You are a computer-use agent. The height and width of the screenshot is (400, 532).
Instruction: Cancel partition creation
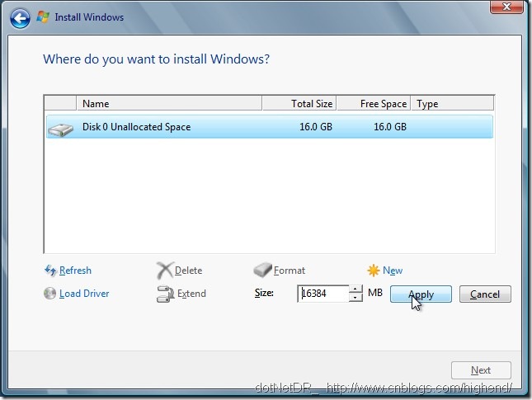[x=485, y=294]
